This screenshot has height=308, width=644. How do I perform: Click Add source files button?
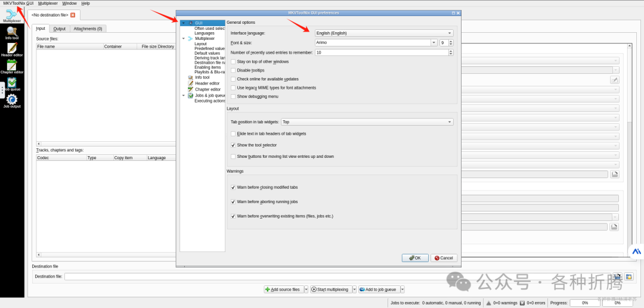coord(284,290)
